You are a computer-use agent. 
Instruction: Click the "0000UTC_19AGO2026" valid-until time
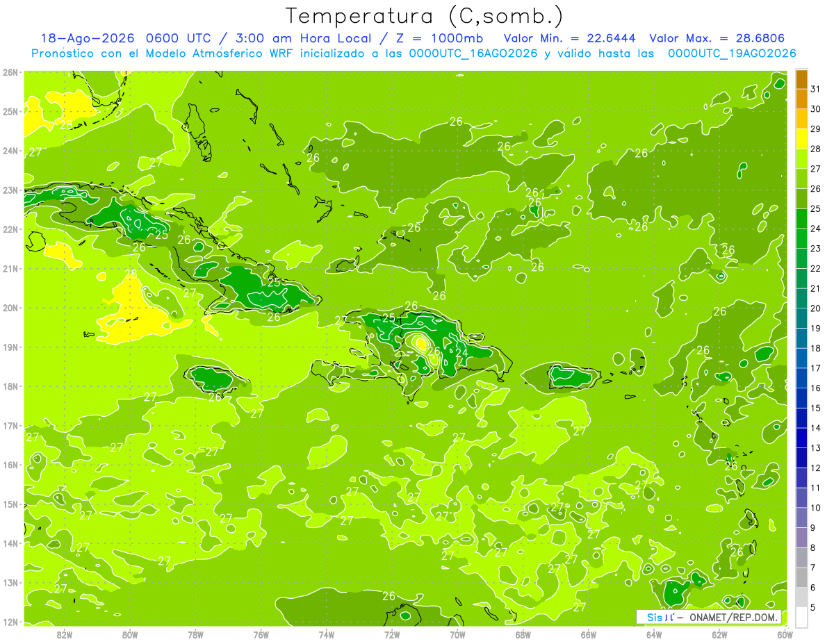pyautogui.click(x=732, y=53)
